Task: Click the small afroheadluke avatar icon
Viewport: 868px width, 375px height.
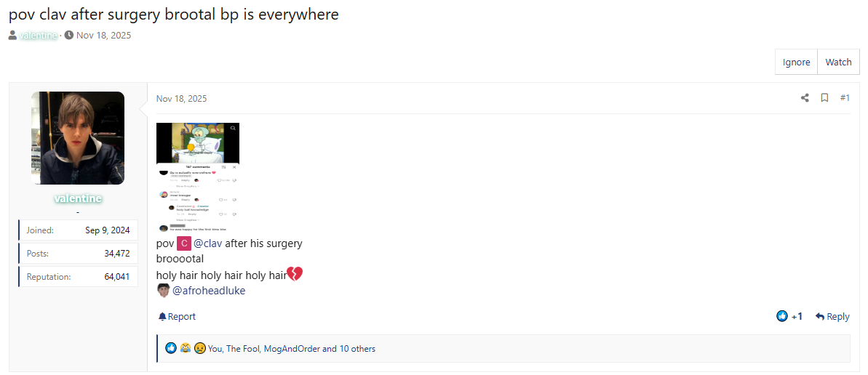Action: click(x=163, y=291)
